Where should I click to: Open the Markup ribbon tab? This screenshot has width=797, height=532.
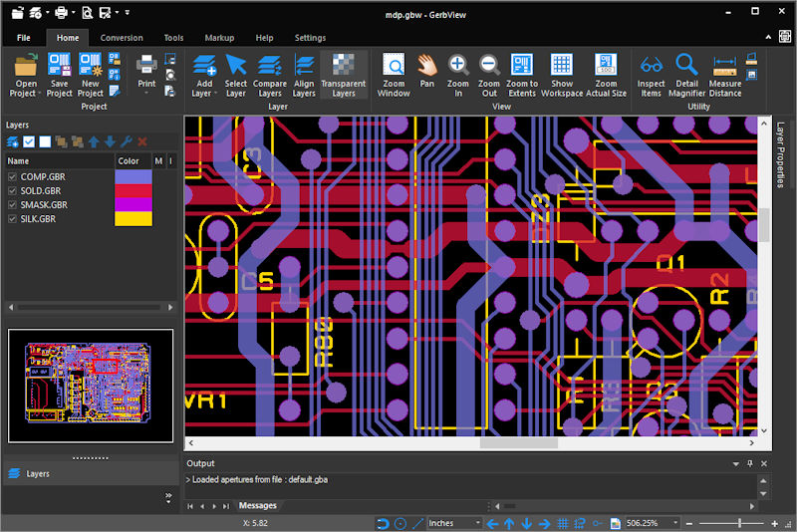(219, 38)
